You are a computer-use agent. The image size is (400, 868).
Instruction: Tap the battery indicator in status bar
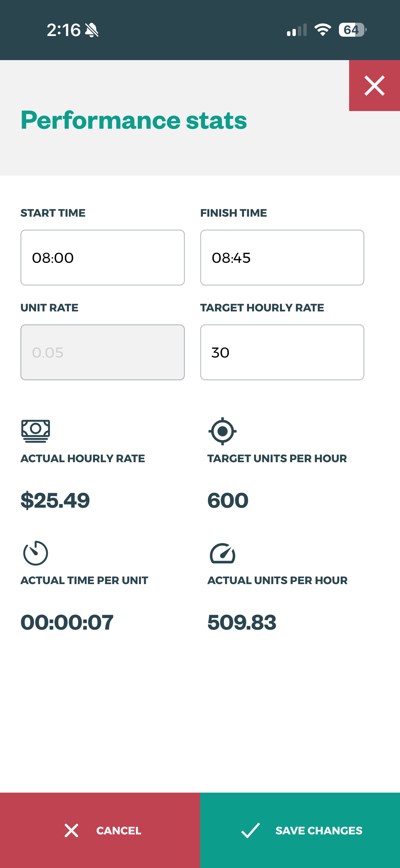click(x=352, y=30)
